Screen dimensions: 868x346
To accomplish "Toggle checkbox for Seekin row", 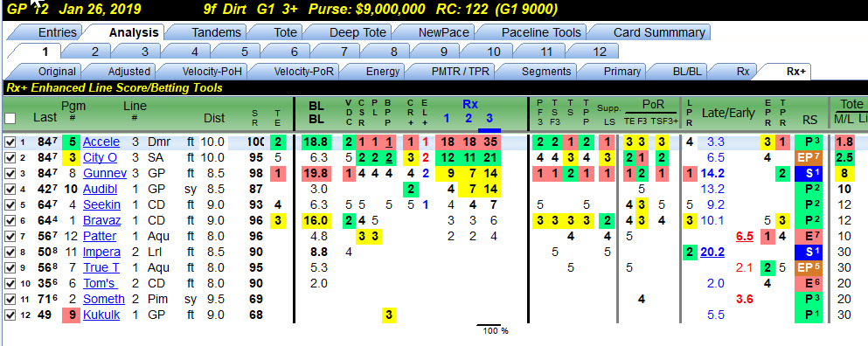I will [10, 204].
